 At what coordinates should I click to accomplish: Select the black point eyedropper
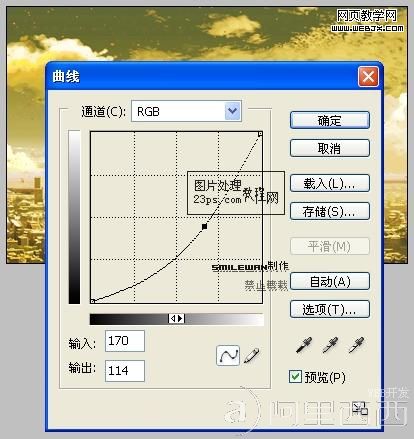pos(304,345)
